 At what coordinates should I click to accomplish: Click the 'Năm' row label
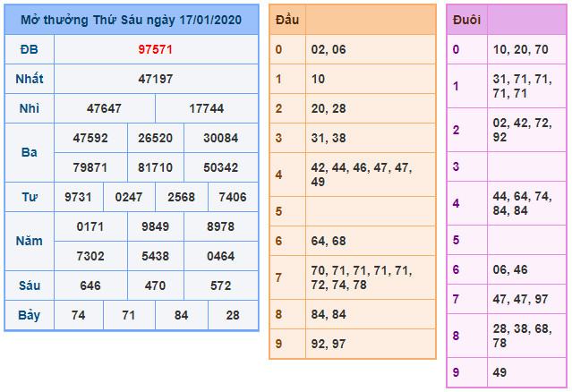tap(30, 241)
